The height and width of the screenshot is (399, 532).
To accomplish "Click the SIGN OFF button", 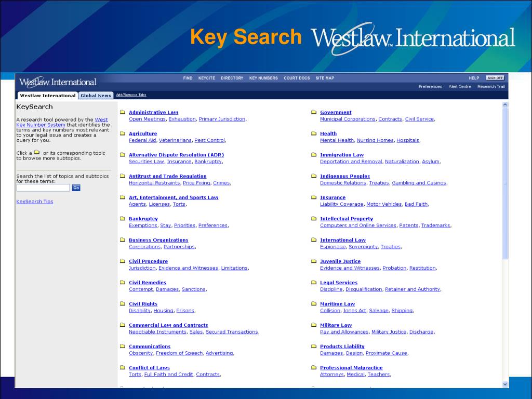I will tap(495, 78).
